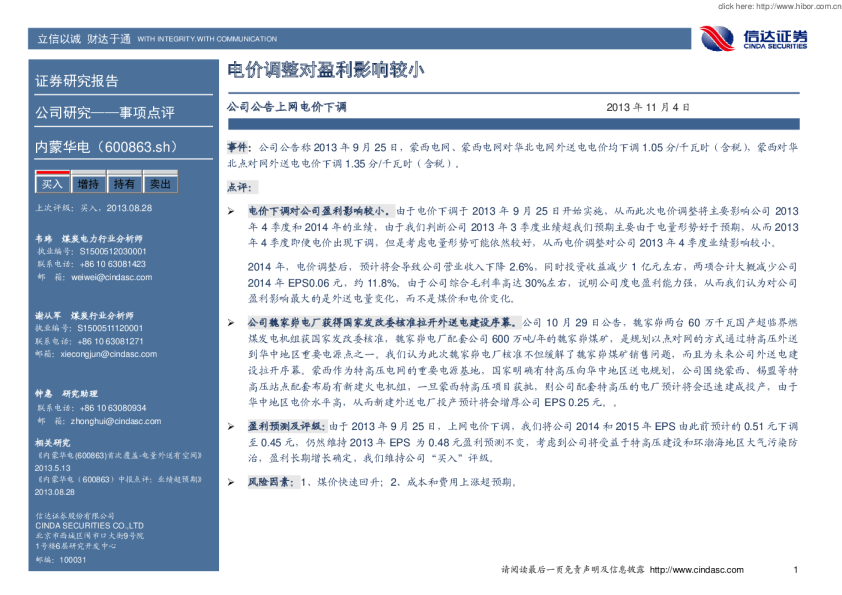842x595 pixels.
Task: Click the arrow bullet before 盈利预测及评级
Action: coord(231,425)
